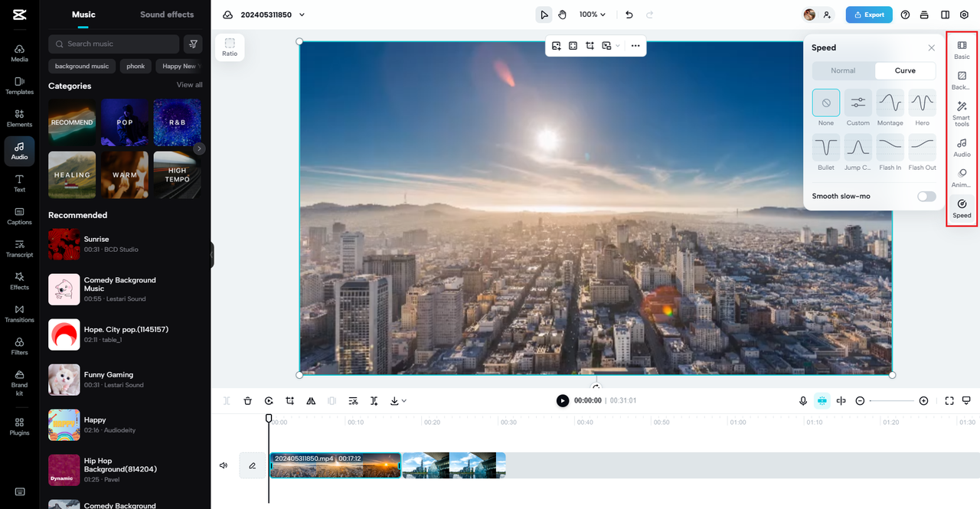Click the split-at-center icon in timeline toolbar
Screen dimensions: 980x509
tap(841, 400)
